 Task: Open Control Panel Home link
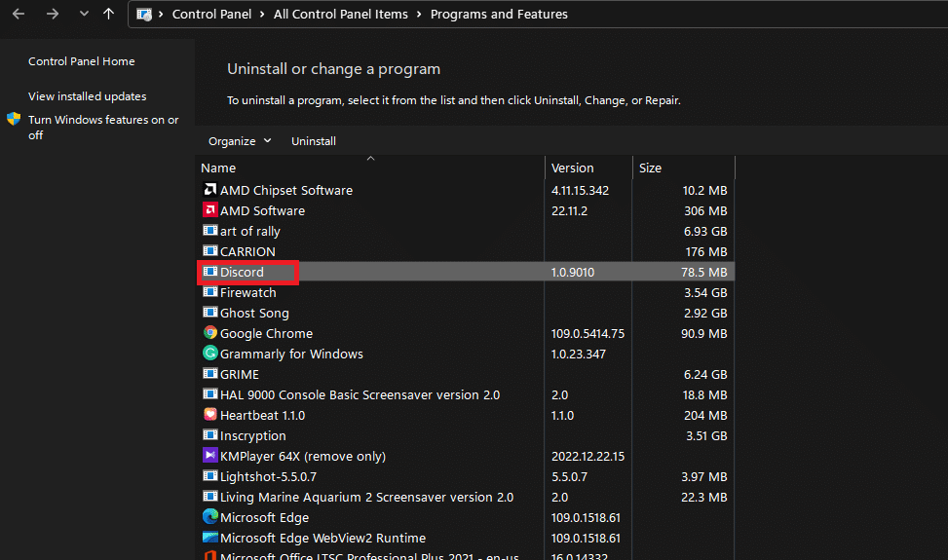point(82,61)
